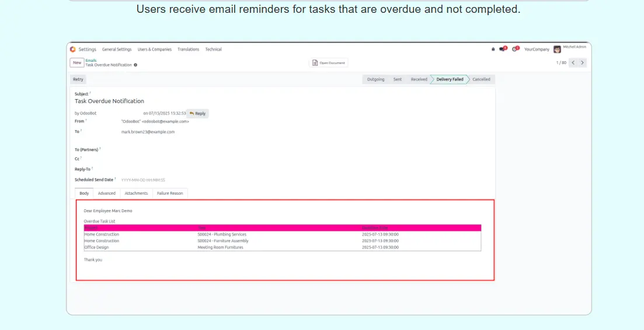
Task: Open the chat messages icon with badge
Action: point(503,50)
